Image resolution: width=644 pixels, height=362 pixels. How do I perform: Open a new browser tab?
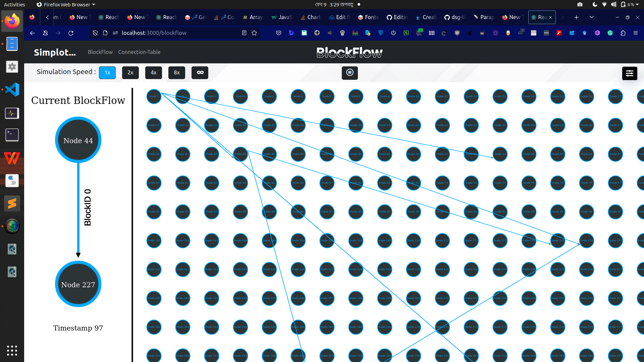576,17
